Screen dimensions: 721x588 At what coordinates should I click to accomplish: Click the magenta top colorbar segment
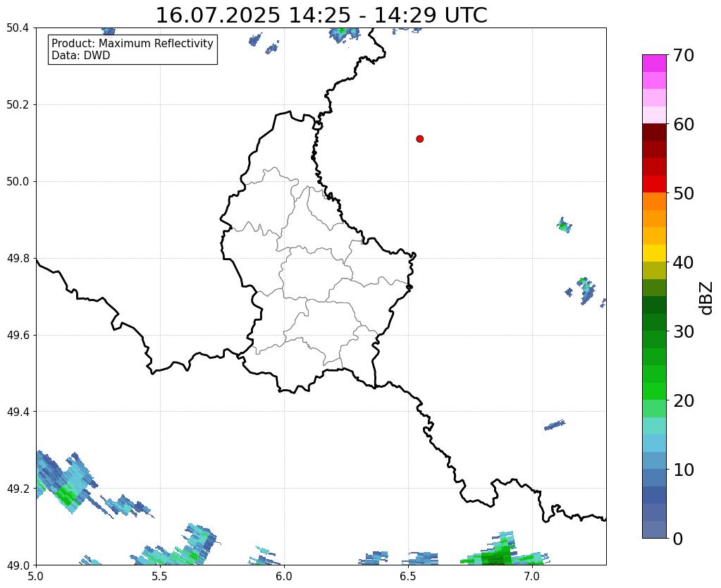coord(654,63)
